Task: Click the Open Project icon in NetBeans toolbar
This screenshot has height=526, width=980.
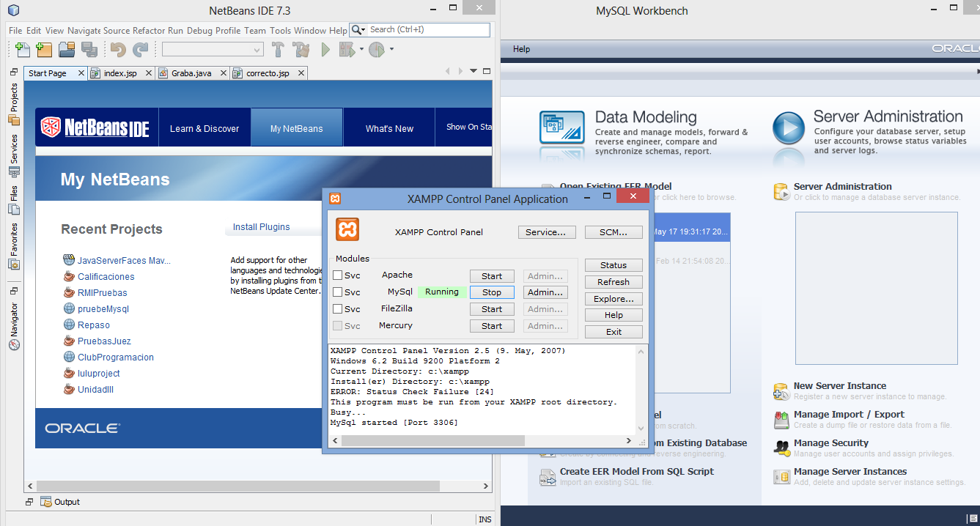Action: click(67, 50)
